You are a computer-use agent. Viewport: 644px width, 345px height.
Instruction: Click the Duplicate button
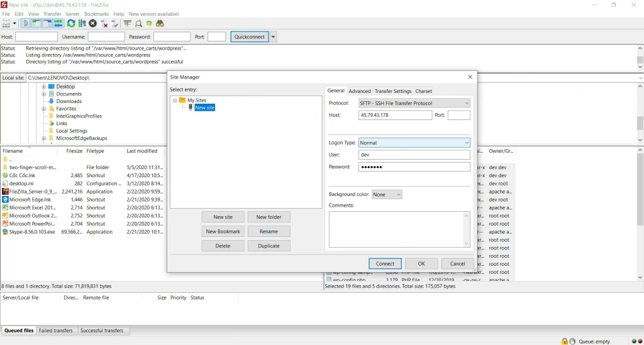click(x=269, y=246)
